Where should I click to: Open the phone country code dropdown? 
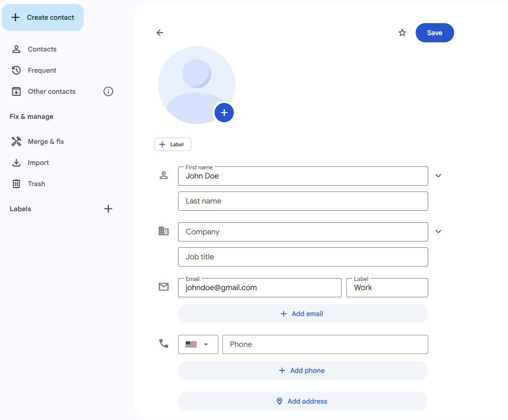(198, 344)
